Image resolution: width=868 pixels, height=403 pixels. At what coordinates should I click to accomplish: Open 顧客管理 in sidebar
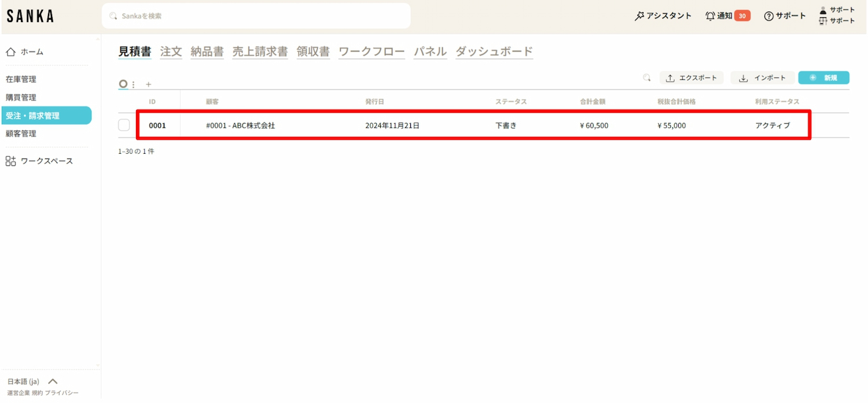tap(21, 134)
